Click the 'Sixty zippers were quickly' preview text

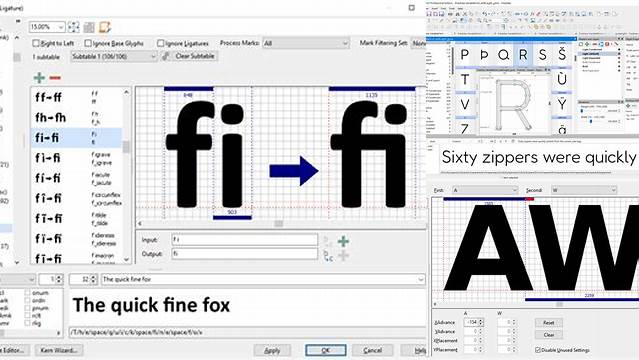[x=539, y=157]
